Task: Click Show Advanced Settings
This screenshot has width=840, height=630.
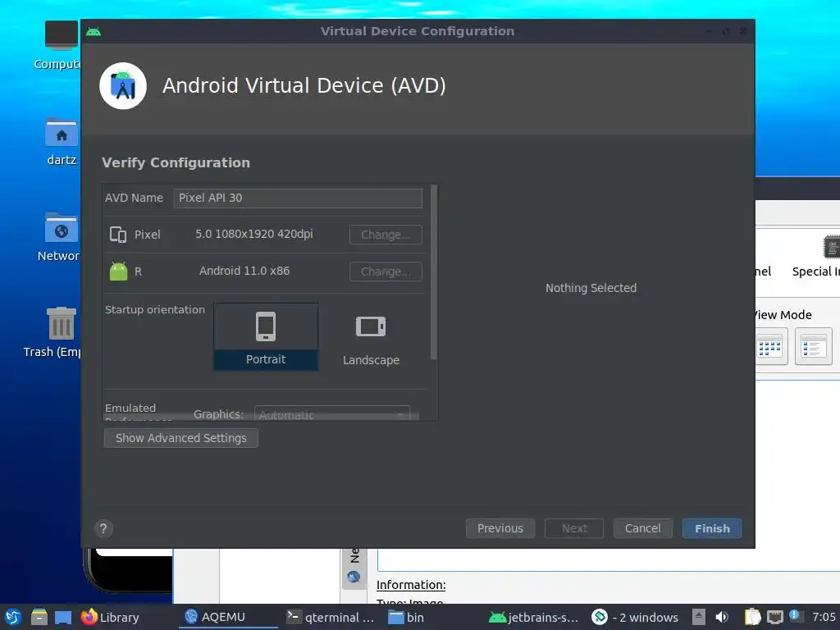Action: coord(181,438)
